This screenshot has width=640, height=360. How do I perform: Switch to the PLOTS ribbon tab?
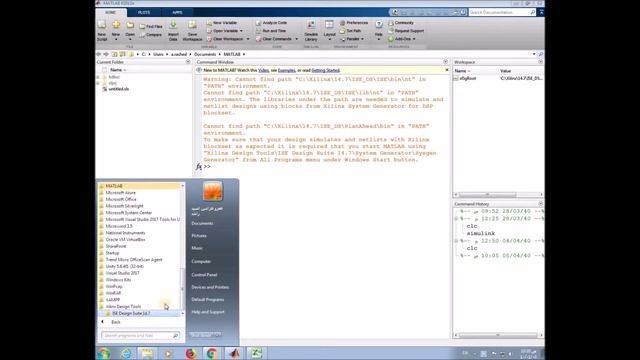point(144,13)
